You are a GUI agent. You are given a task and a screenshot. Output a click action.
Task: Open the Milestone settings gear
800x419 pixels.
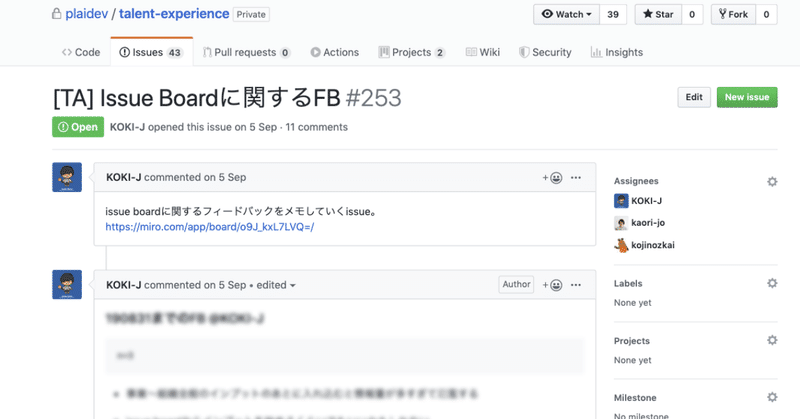coord(772,397)
